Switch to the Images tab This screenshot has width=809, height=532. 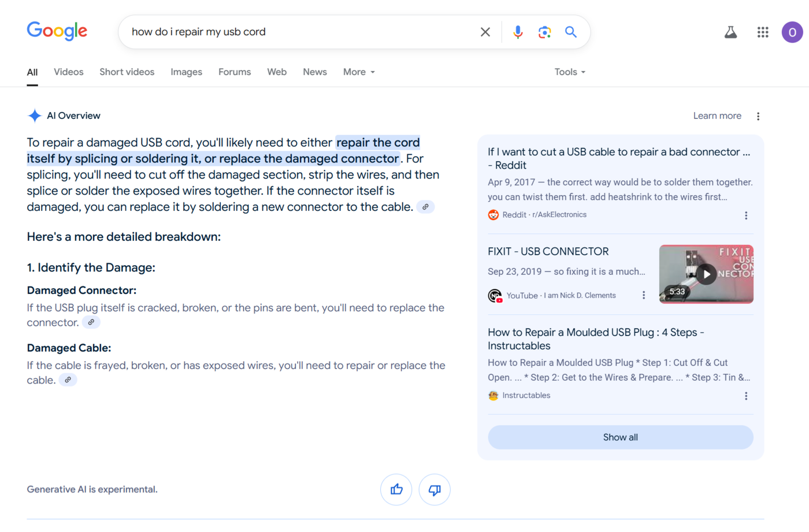point(186,72)
